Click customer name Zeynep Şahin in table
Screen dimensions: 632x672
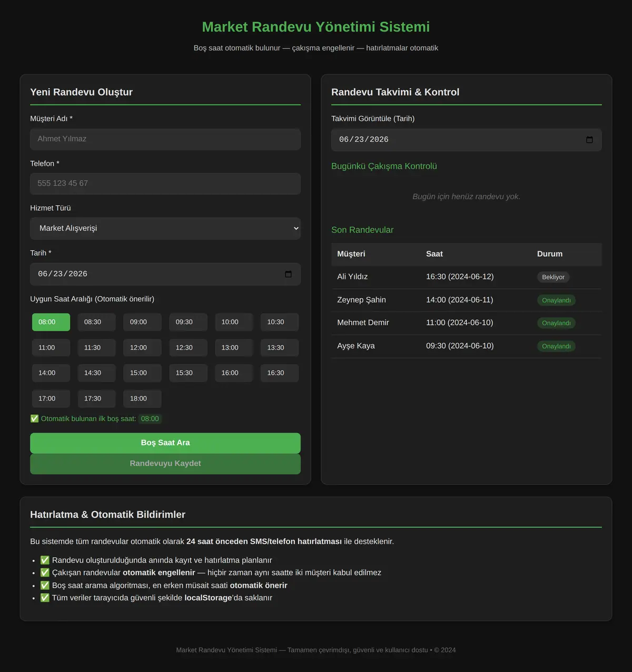coord(361,300)
